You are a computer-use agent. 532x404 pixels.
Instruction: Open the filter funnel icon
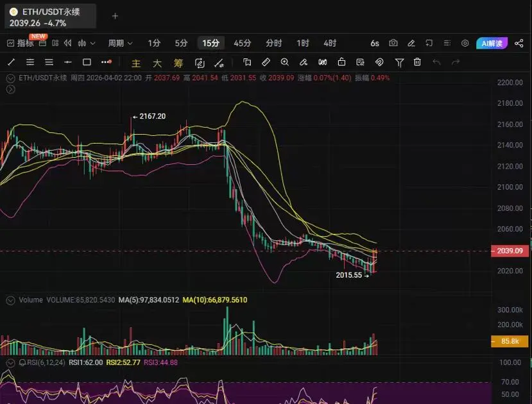[399, 63]
